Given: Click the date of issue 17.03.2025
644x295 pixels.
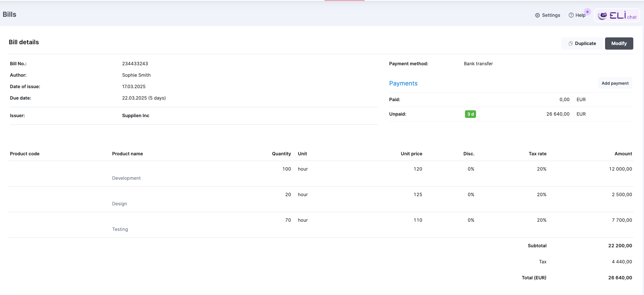Looking at the screenshot, I should [134, 87].
